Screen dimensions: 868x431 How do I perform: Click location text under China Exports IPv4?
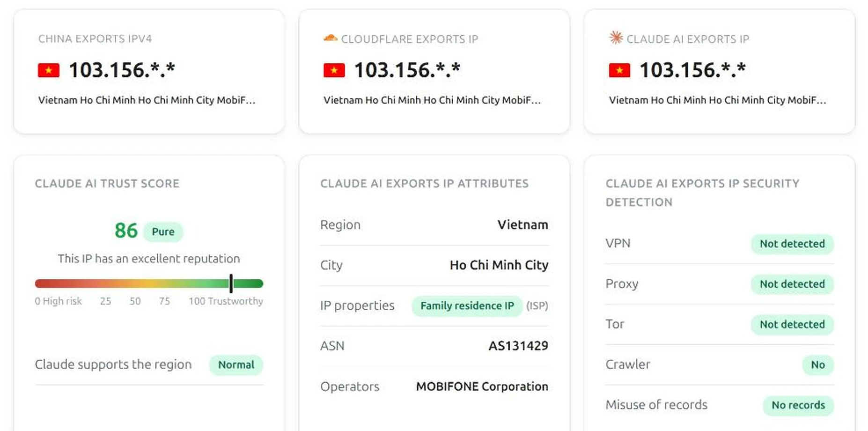pos(147,100)
